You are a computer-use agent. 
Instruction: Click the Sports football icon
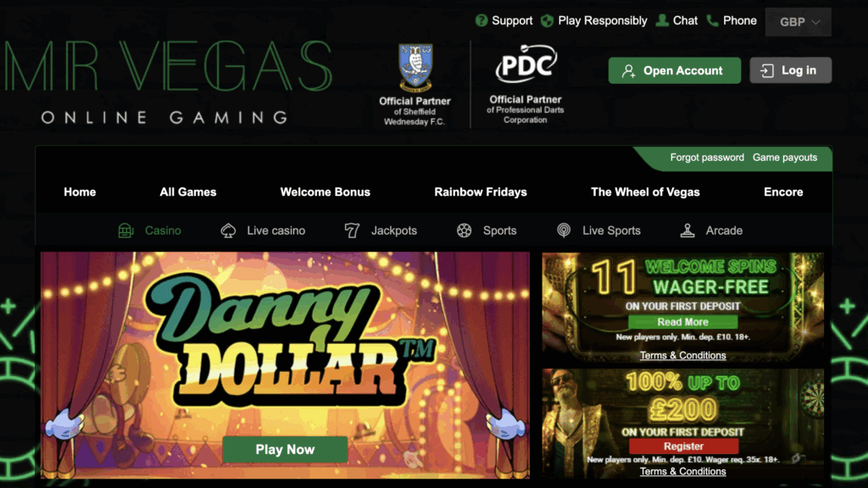465,230
